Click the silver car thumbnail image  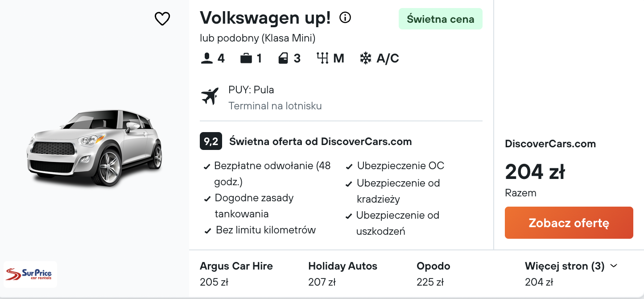pos(95,148)
